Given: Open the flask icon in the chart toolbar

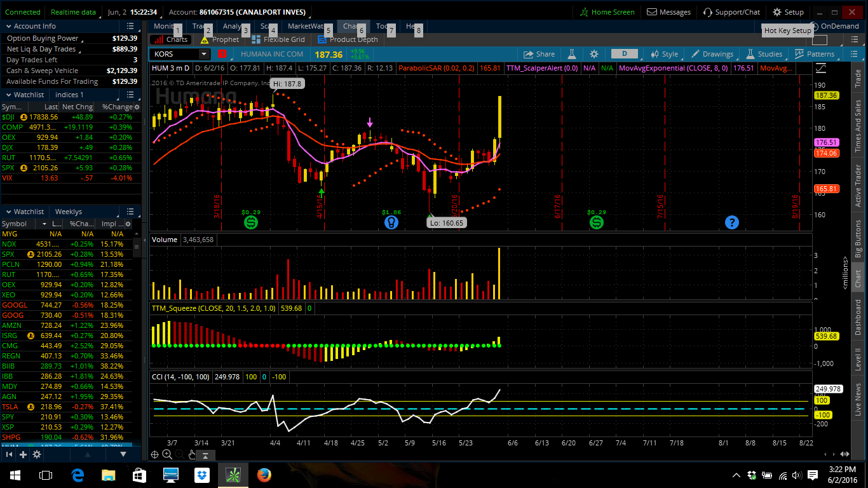Looking at the screenshot, I should [571, 54].
